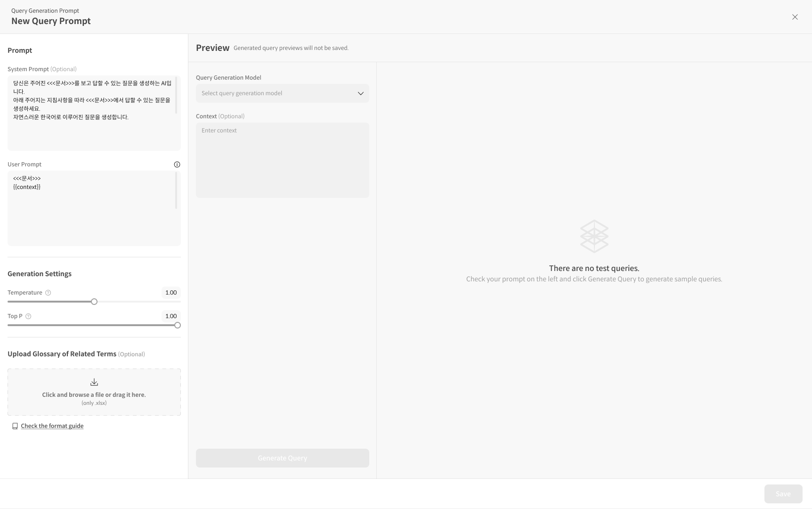Image resolution: width=812 pixels, height=509 pixels.
Task: Click the Top P slider handle
Action: (x=178, y=325)
